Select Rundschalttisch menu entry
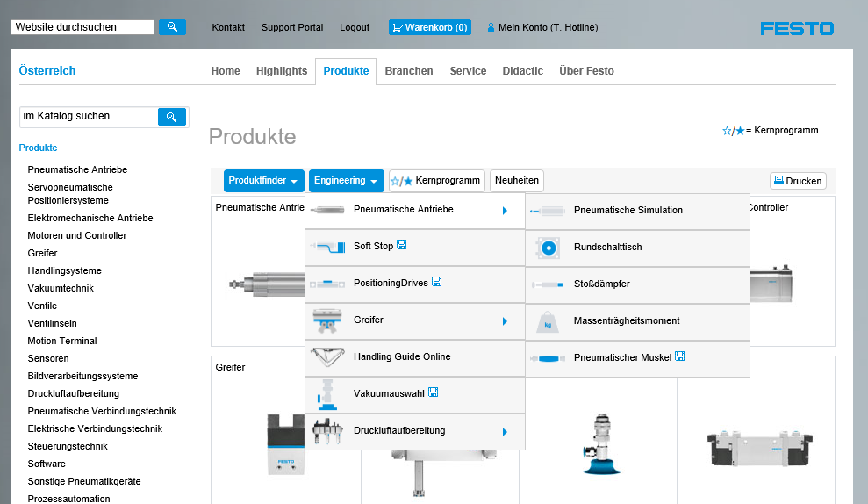Image resolution: width=868 pixels, height=504 pixels. click(x=638, y=248)
